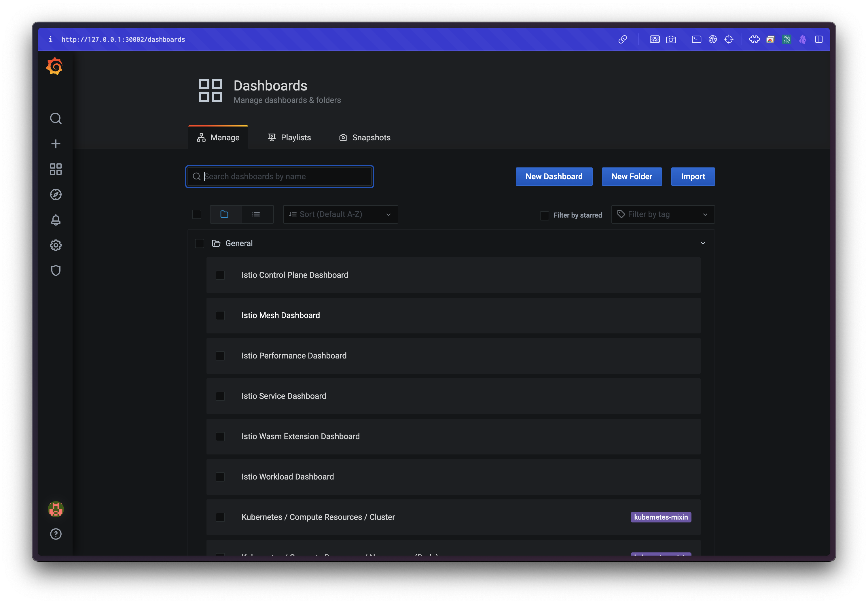Click the crosshair target icon in browser toolbar
Viewport: 868px width, 604px height.
pos(729,39)
